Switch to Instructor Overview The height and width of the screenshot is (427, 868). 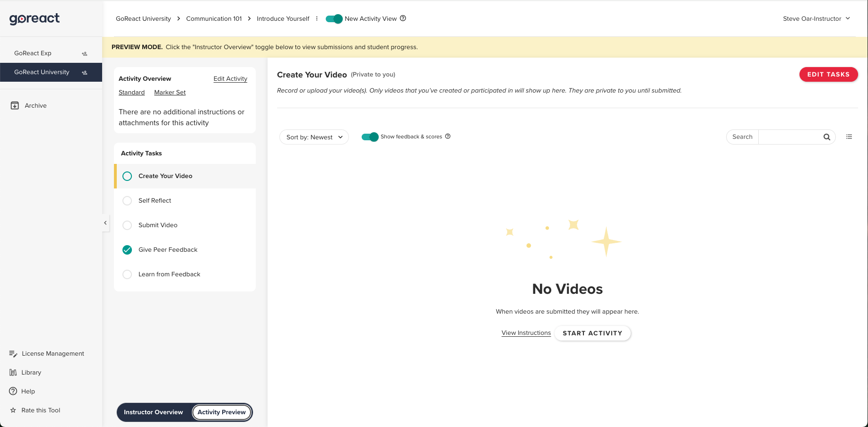153,412
